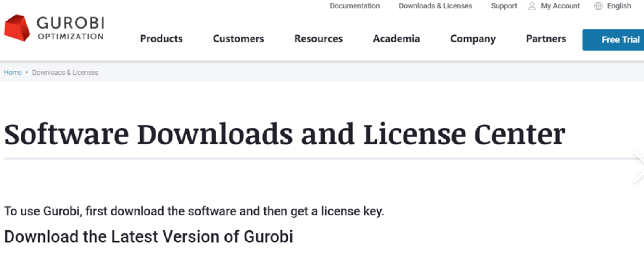Viewport: 644px width, 254px height.
Task: Click the globe language icon
Action: click(598, 6)
